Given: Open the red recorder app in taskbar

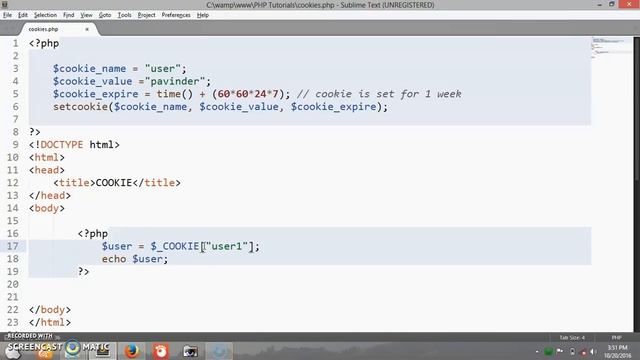Looking at the screenshot, I should click(x=160, y=351).
